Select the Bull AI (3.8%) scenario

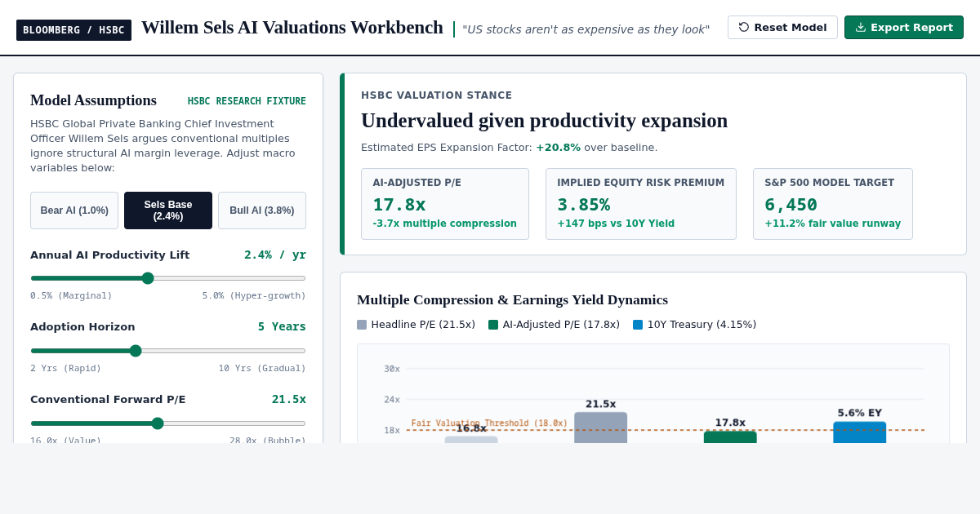(x=262, y=210)
